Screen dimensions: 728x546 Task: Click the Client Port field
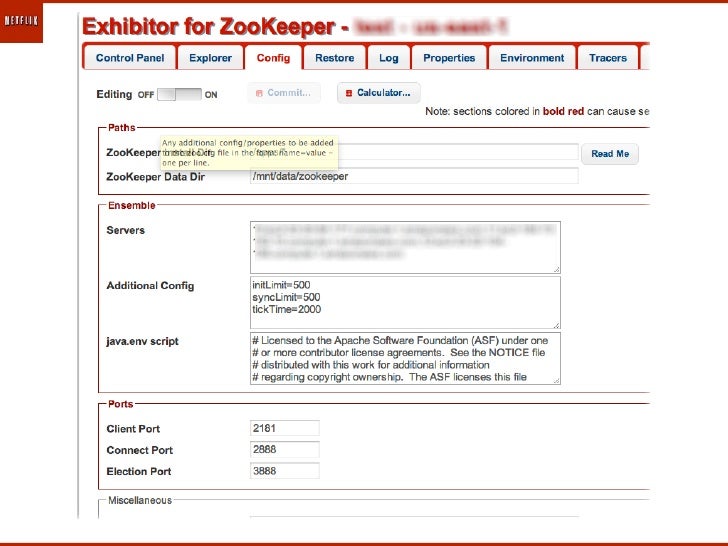pos(285,428)
